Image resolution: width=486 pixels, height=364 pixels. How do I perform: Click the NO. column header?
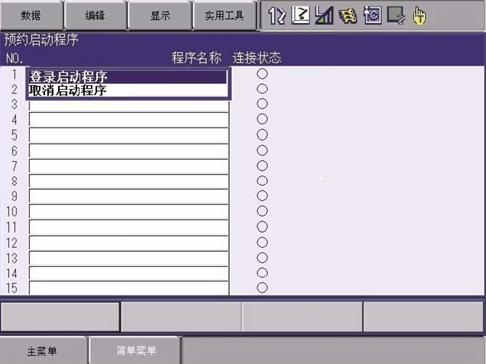pyautogui.click(x=14, y=59)
